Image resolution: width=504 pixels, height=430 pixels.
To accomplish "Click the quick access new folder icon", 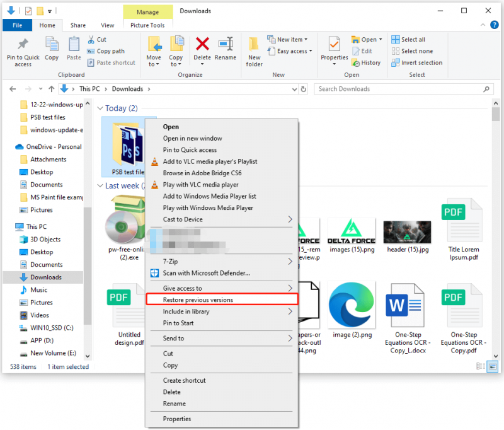I will click(x=40, y=11).
